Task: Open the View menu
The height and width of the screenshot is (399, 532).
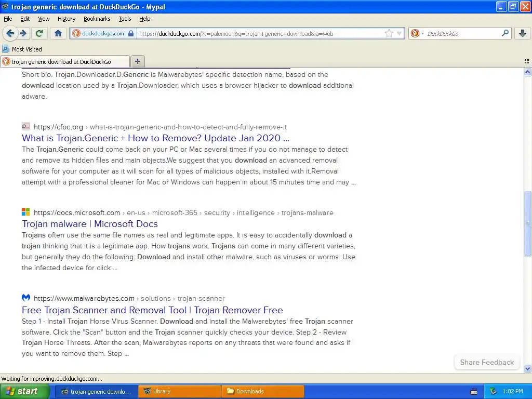Action: pyautogui.click(x=44, y=19)
